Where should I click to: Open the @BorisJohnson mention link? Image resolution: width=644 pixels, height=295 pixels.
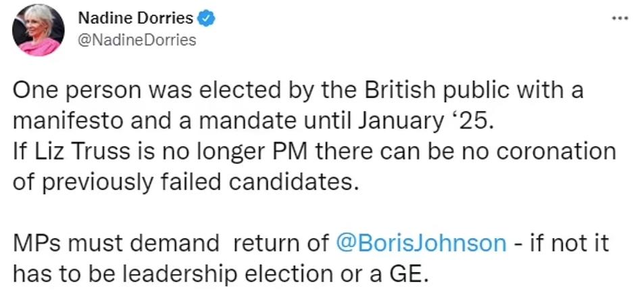click(x=421, y=243)
